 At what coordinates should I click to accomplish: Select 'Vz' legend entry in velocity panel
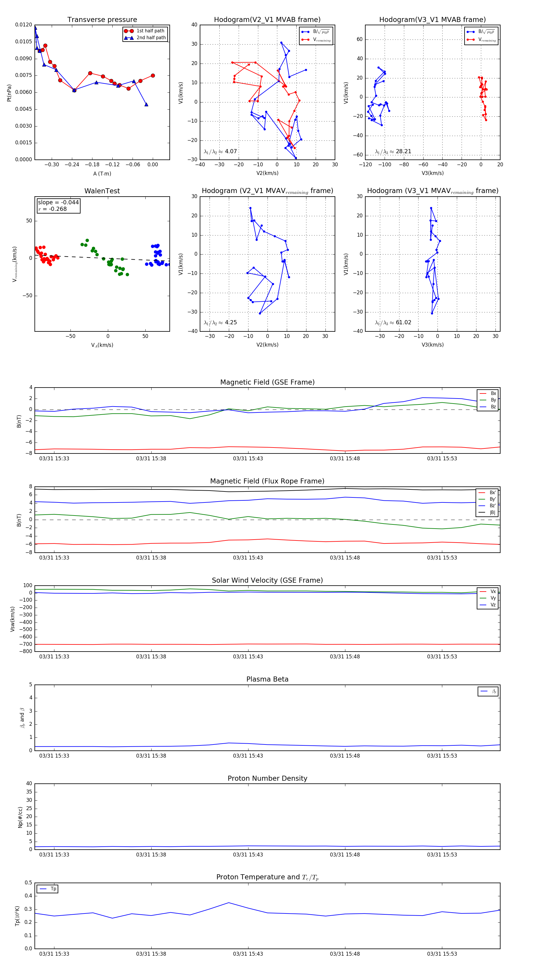pos(488,605)
